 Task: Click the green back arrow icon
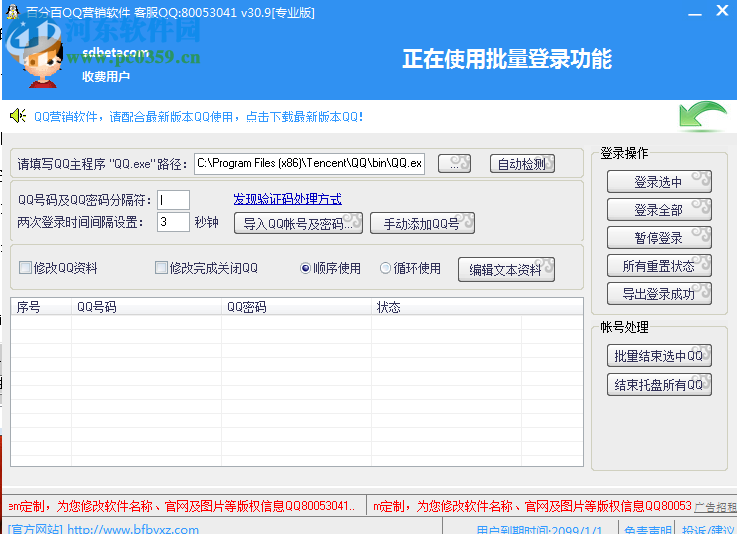pos(703,116)
